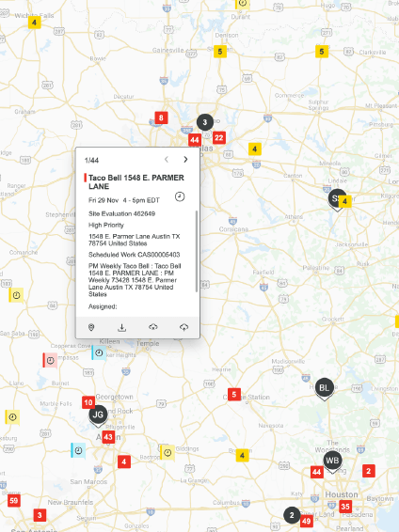The height and width of the screenshot is (532, 399).
Task: Open red cluster 4 near Bastrop
Action: (124, 462)
